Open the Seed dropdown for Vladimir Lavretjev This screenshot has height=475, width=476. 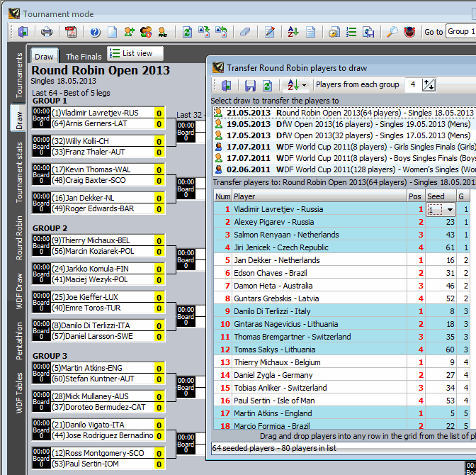[x=450, y=210]
